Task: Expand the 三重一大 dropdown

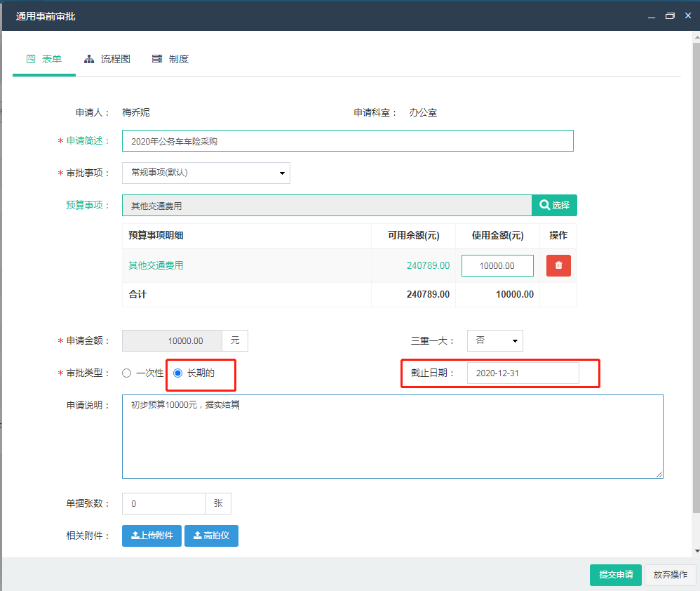Action: [494, 341]
